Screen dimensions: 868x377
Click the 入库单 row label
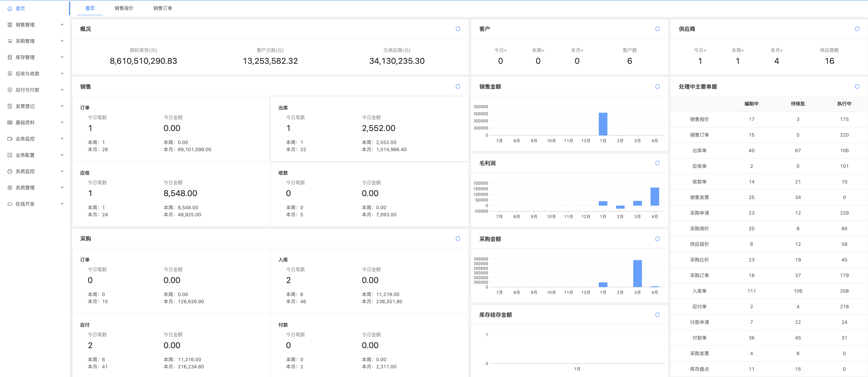[x=699, y=291]
